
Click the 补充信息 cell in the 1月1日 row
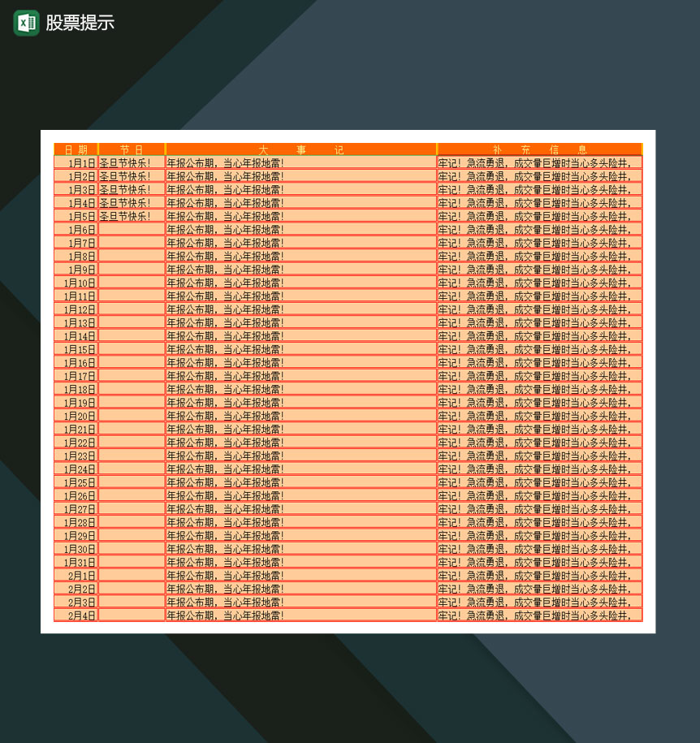539,163
